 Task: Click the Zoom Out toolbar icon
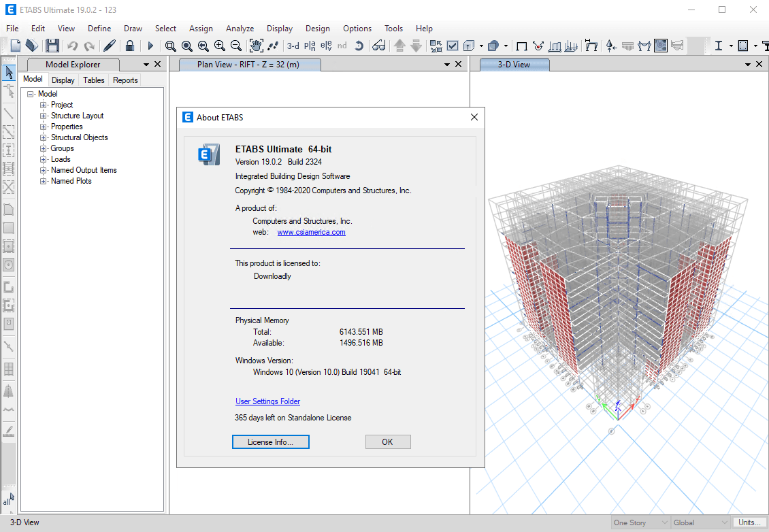235,47
